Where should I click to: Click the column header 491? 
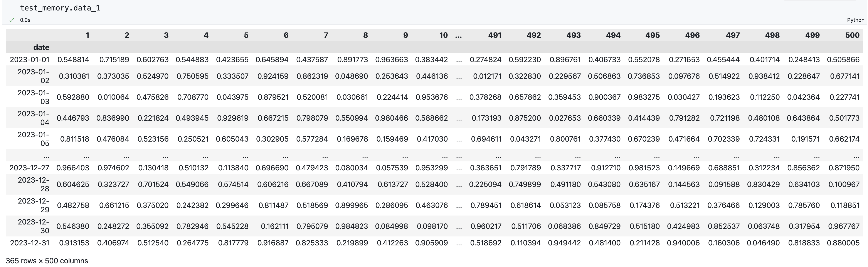[494, 35]
